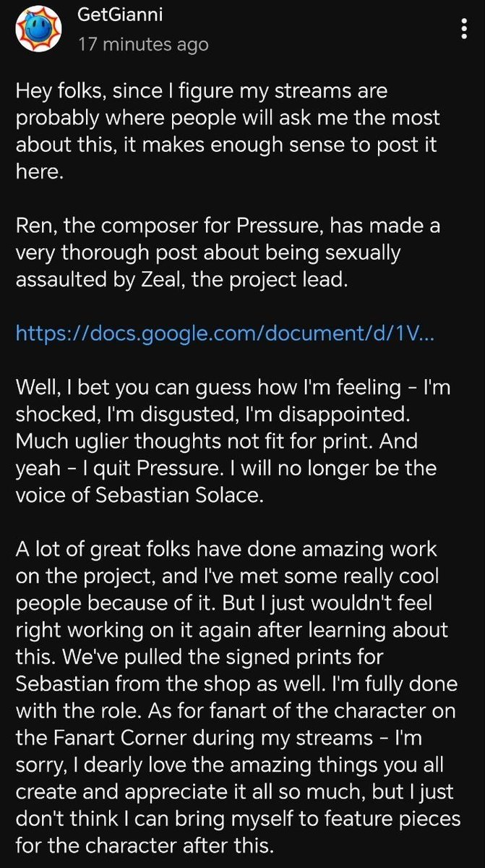Screen dimensions: 485x868
Task: Open the post's three-dot options menu
Action: pyautogui.click(x=463, y=30)
